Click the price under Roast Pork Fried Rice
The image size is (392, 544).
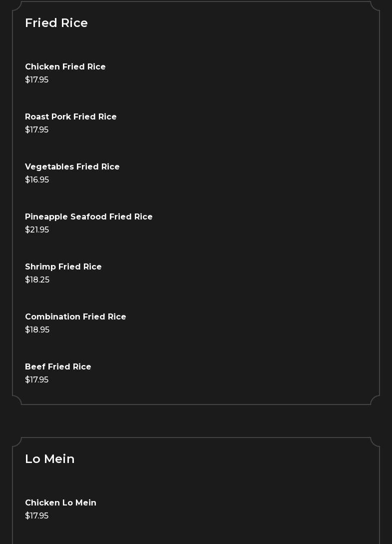pos(37,130)
